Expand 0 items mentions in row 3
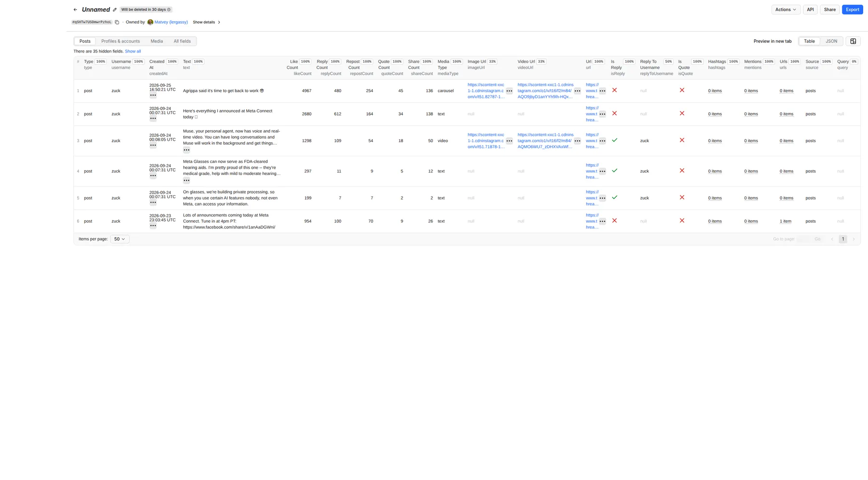Viewport: 868px width, 480px height. coord(751,141)
